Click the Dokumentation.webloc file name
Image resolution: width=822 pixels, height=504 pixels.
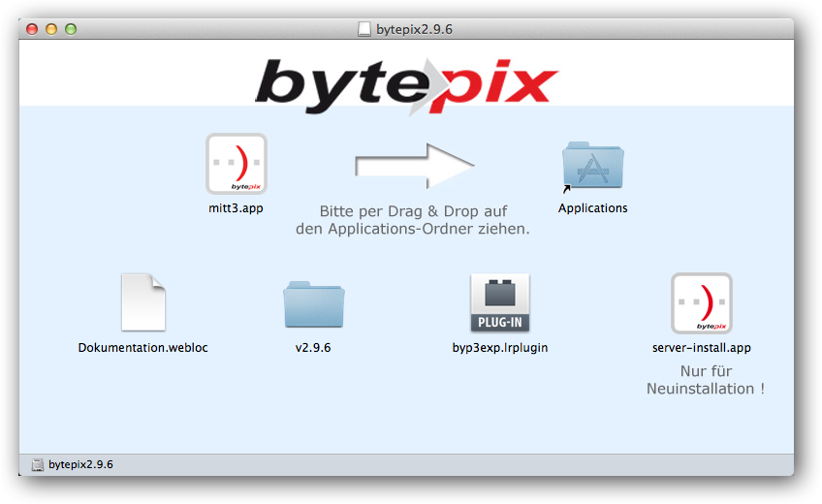click(143, 347)
